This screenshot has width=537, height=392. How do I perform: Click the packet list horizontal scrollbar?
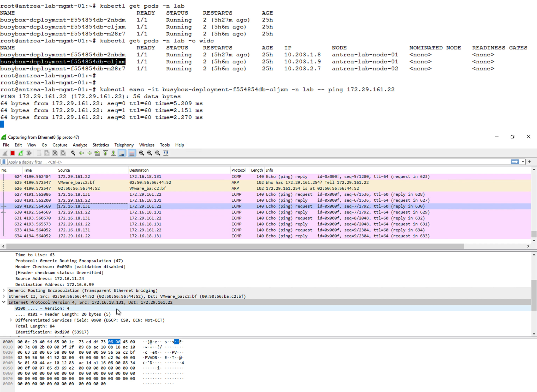coord(235,246)
